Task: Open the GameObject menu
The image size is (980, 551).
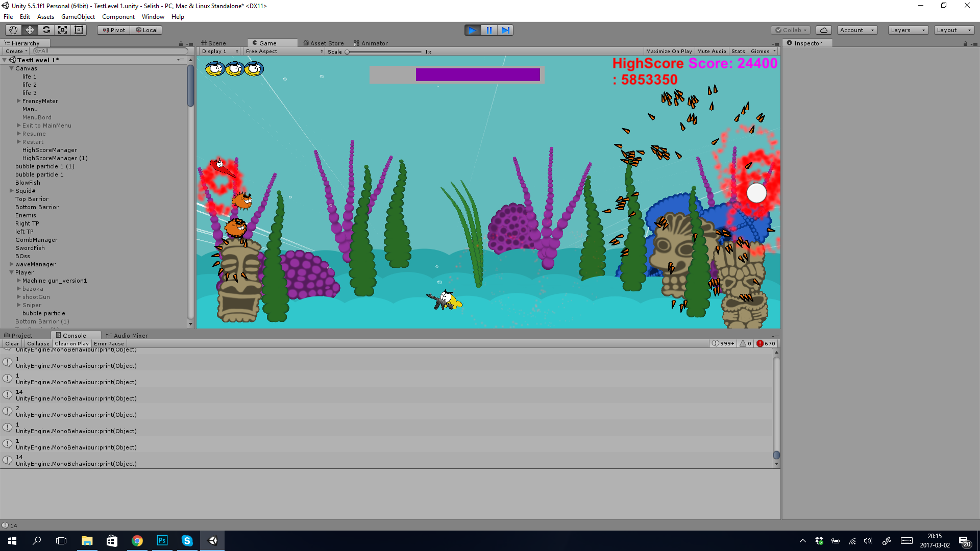Action: (x=78, y=17)
